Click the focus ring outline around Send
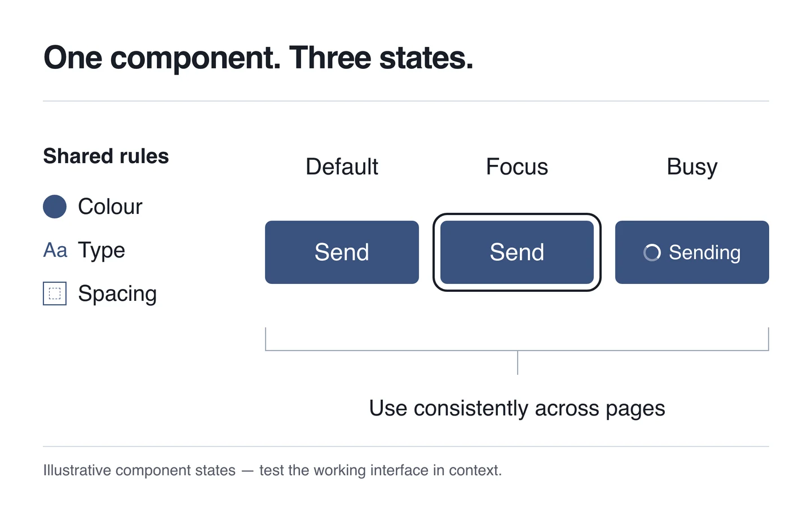 [517, 215]
